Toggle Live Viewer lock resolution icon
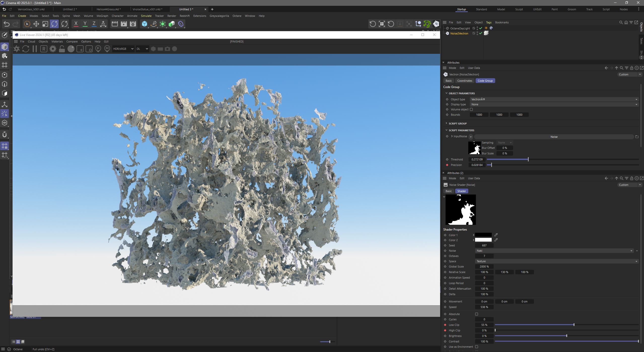The height and width of the screenshot is (352, 644). (x=62, y=49)
